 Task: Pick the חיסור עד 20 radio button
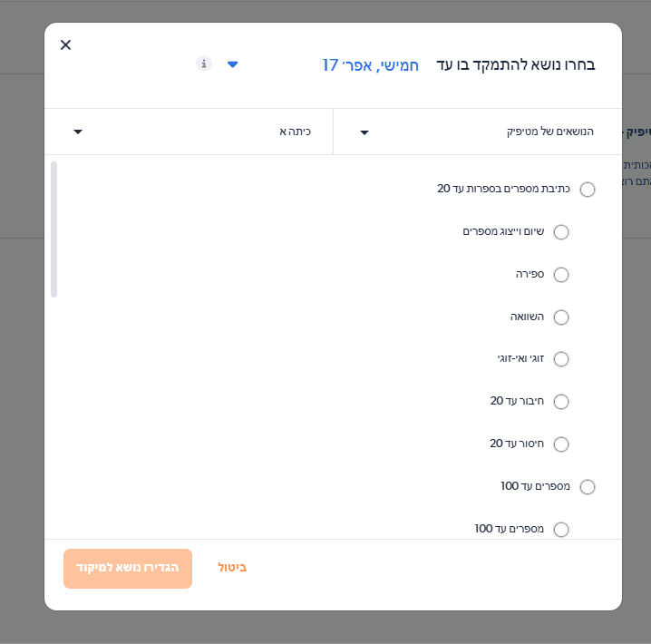(x=561, y=444)
